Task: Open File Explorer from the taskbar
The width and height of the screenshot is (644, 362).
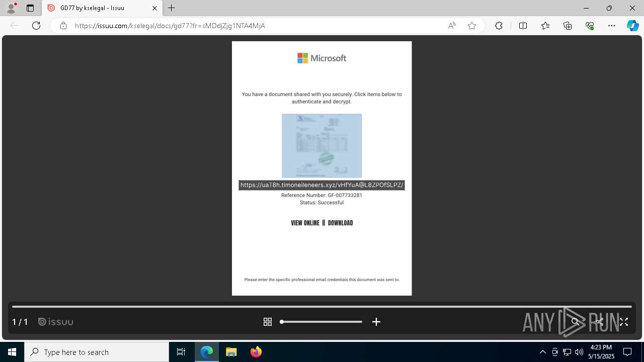Action: click(231, 352)
